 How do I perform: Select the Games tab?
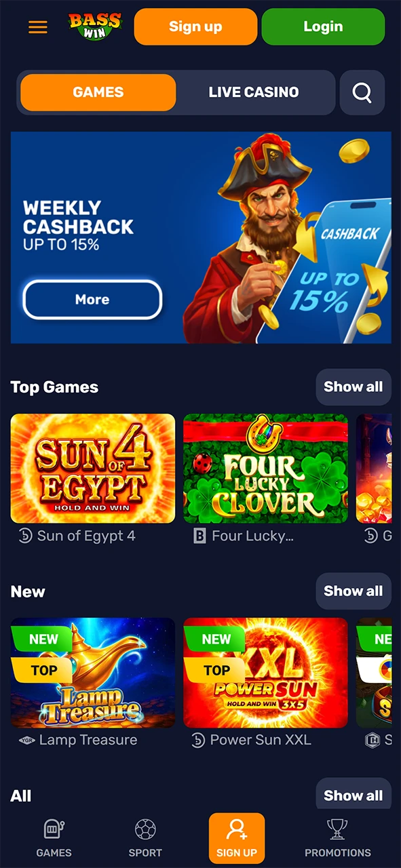(98, 92)
